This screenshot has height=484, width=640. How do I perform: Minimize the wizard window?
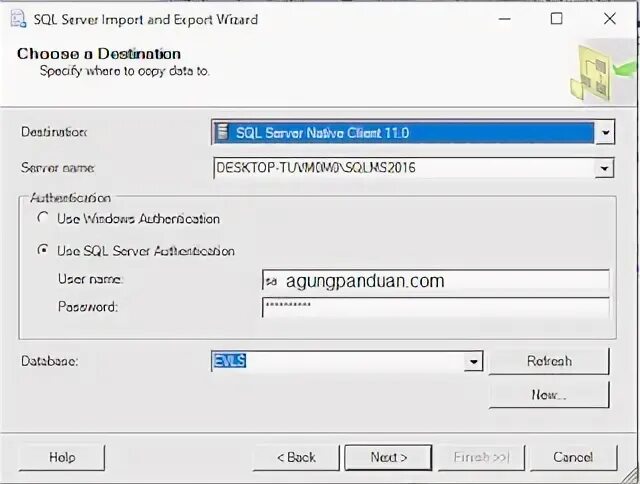(505, 19)
